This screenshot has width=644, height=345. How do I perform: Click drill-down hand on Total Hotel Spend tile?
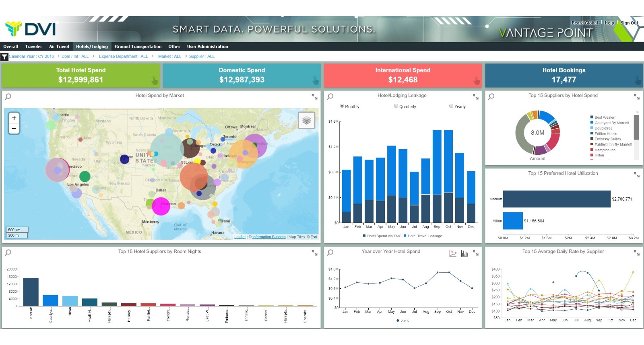point(155,80)
